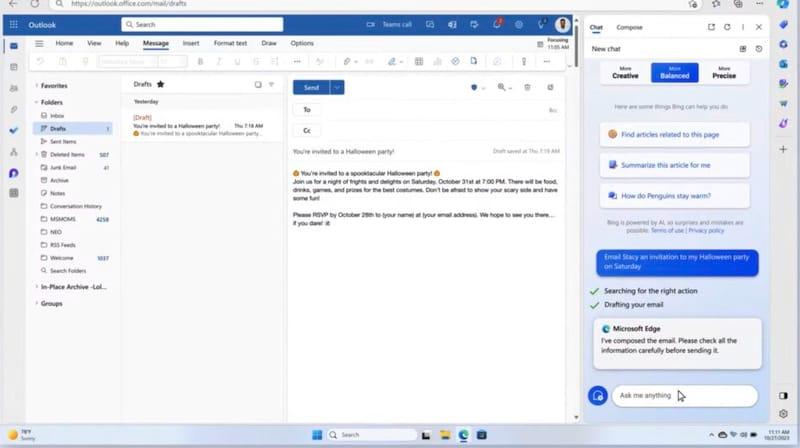800x448 pixels.
Task: Select the Creative conversation style
Action: (x=625, y=73)
